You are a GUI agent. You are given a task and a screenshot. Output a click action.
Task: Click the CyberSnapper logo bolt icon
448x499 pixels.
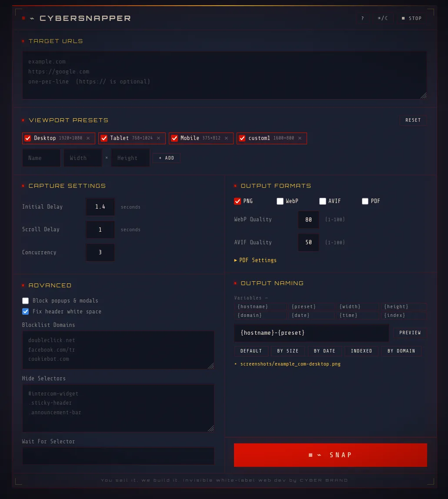click(32, 18)
